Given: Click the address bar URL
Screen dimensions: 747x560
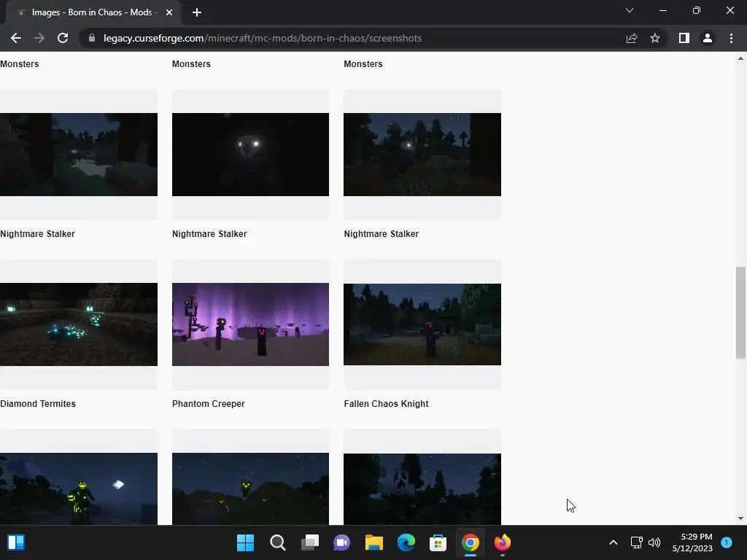Looking at the screenshot, I should coord(263,38).
